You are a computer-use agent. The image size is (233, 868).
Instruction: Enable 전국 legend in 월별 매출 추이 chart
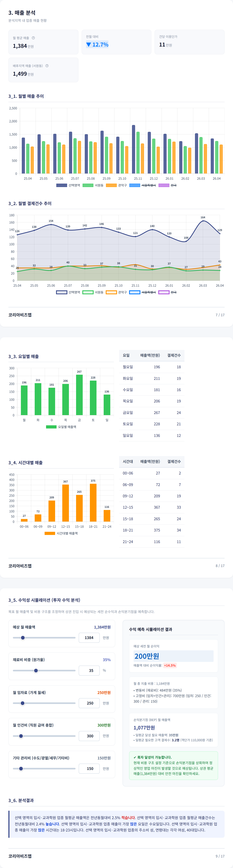(167, 185)
